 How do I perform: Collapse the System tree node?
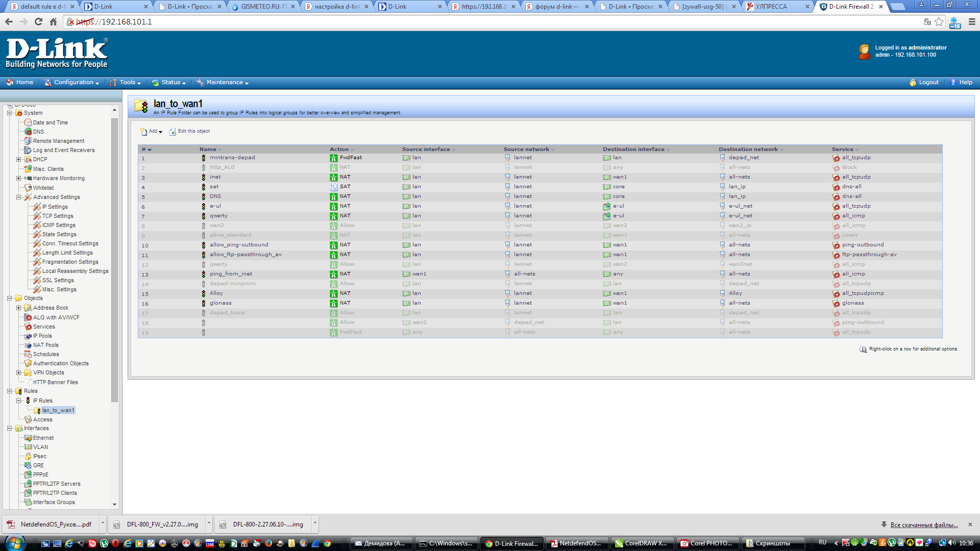[x=9, y=113]
